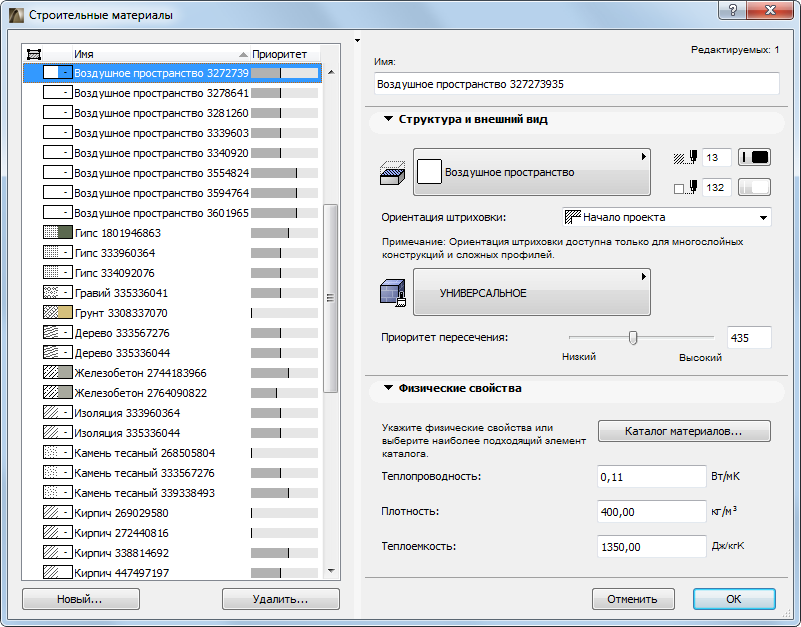801x627 pixels.
Task: Sort the list by Приоритет column
Action: (285, 54)
